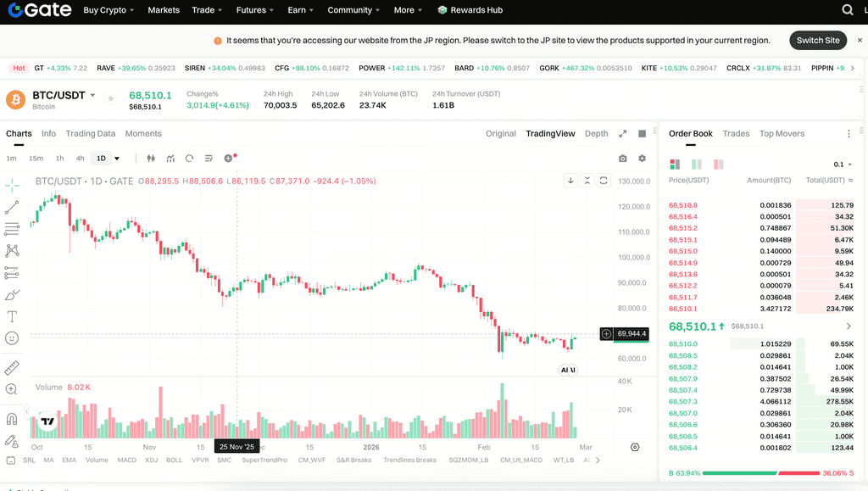The image size is (868, 491).
Task: Activate the zoom in tool
Action: (12, 389)
